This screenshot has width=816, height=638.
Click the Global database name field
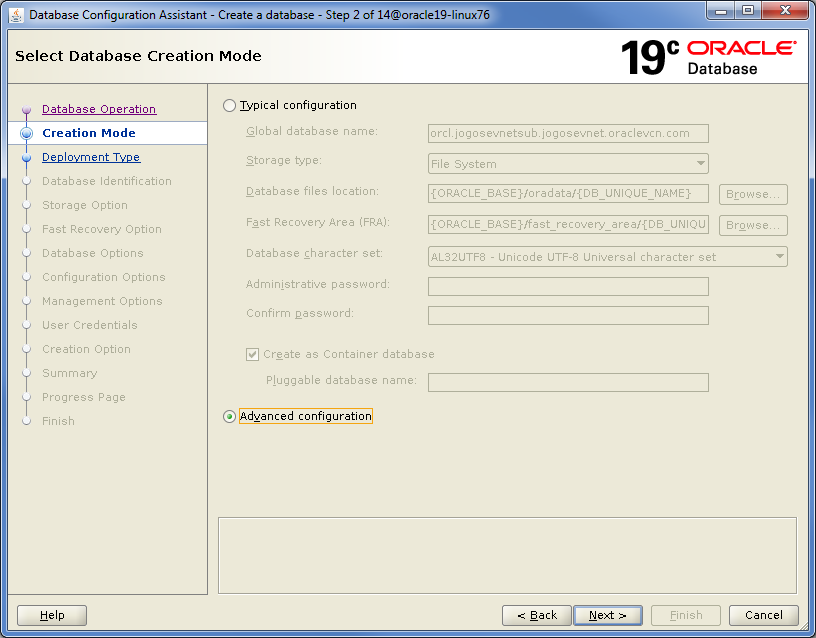567,133
